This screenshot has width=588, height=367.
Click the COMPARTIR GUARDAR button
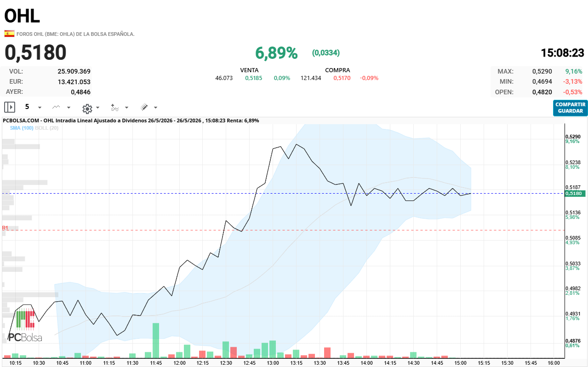point(570,108)
